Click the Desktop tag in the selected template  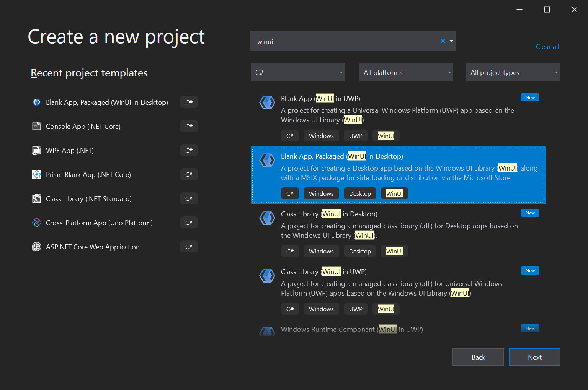coord(360,193)
